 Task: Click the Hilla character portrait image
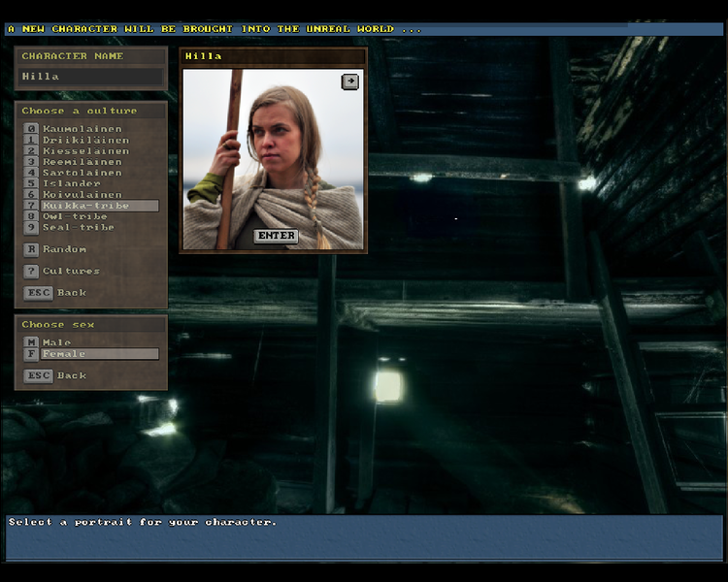tap(273, 155)
